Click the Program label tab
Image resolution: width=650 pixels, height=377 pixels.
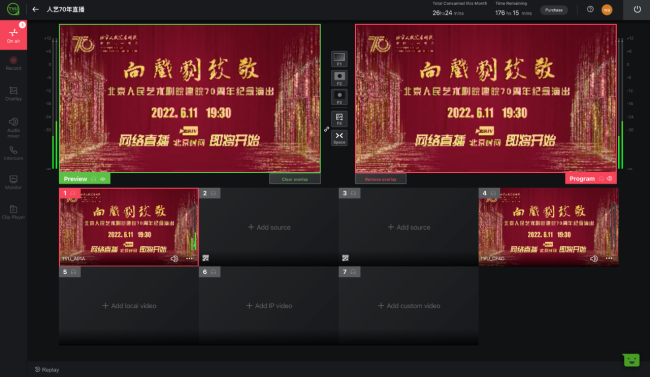click(x=591, y=178)
